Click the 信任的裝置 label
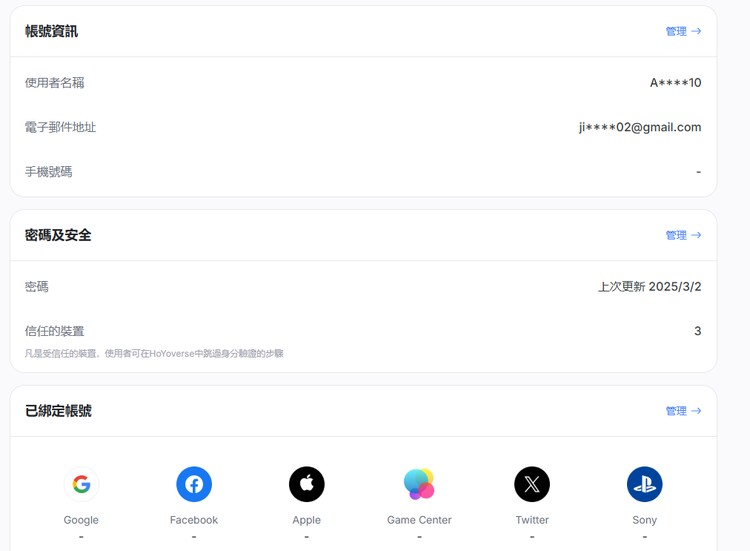Viewport: 750px width, 551px height. (55, 331)
